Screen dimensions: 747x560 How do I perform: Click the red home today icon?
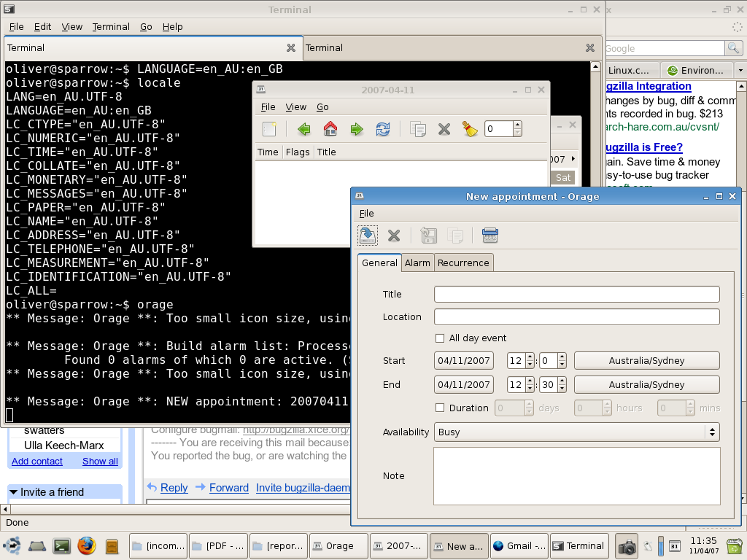(x=330, y=129)
